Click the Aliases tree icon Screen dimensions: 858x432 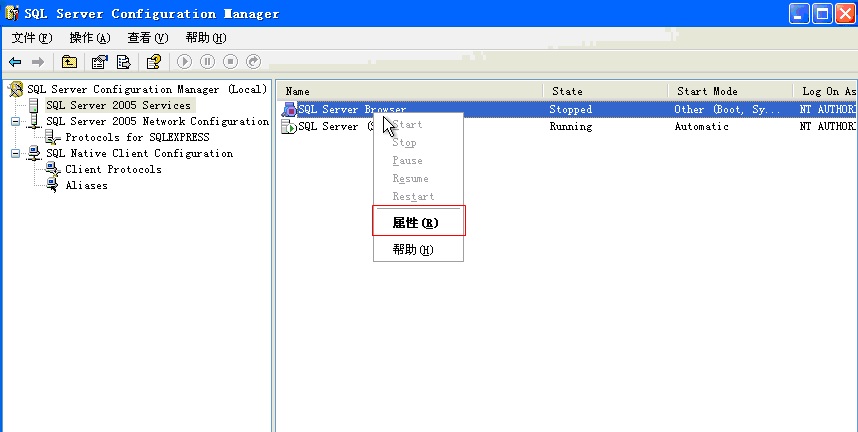[53, 185]
